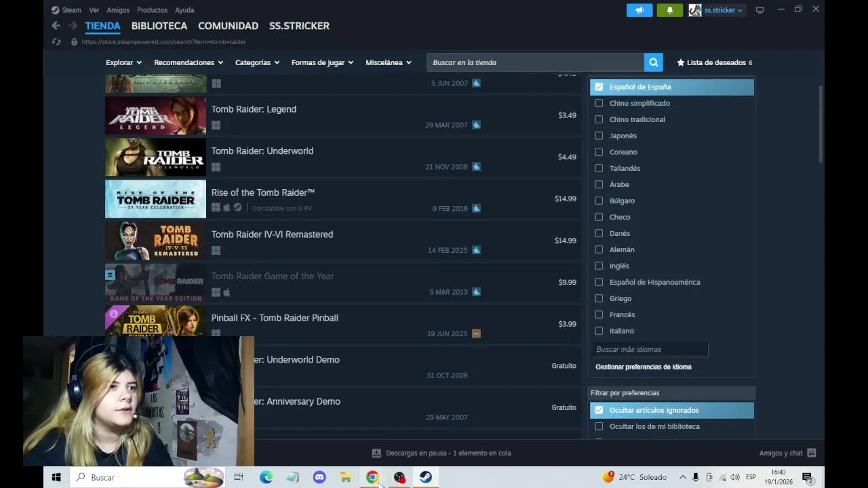Viewport: 868px width, 488px height.
Task: Open Formas de jugar dropdown
Action: (x=322, y=62)
